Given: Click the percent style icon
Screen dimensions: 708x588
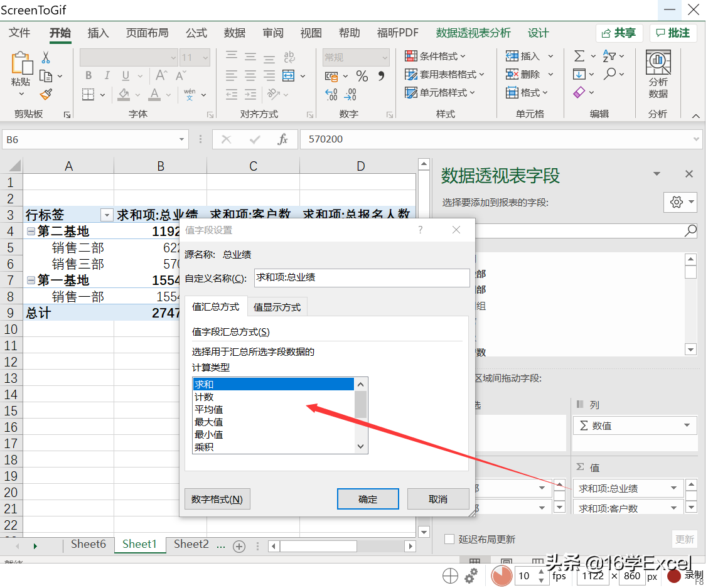Looking at the screenshot, I should pos(362,77).
